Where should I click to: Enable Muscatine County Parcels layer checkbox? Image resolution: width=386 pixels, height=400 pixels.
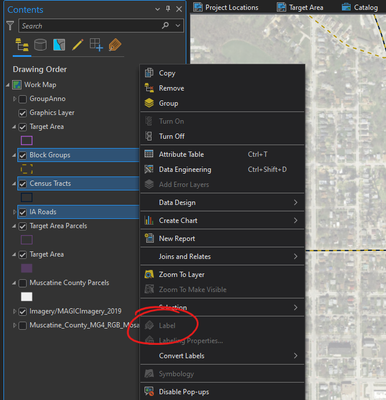pyautogui.click(x=23, y=283)
